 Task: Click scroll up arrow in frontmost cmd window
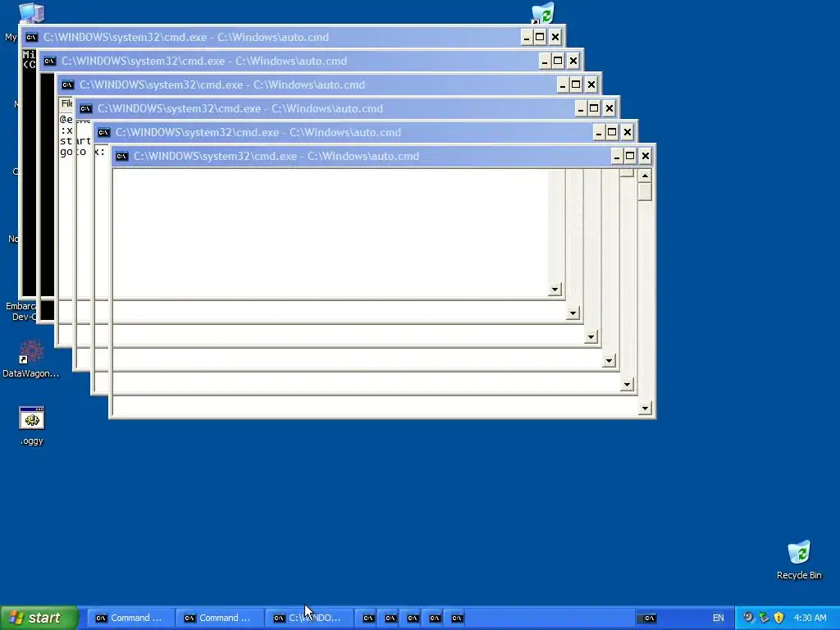645,176
